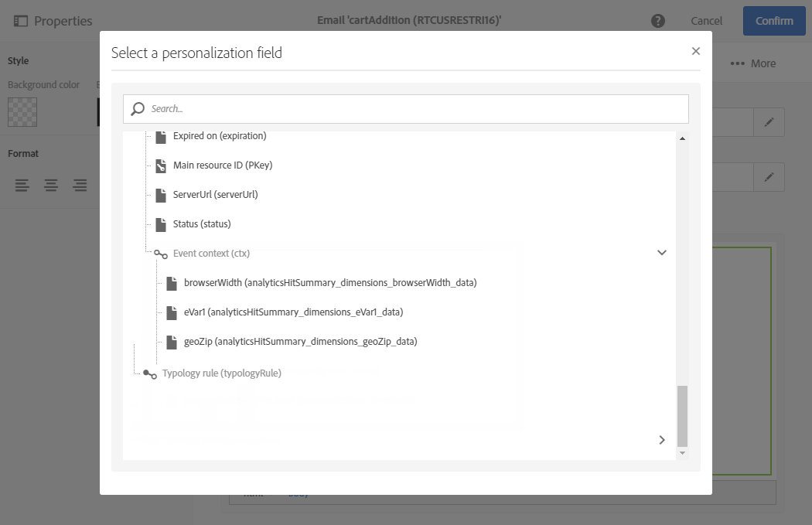Select geoZip analytics field
The width and height of the screenshot is (812, 525).
tap(300, 342)
